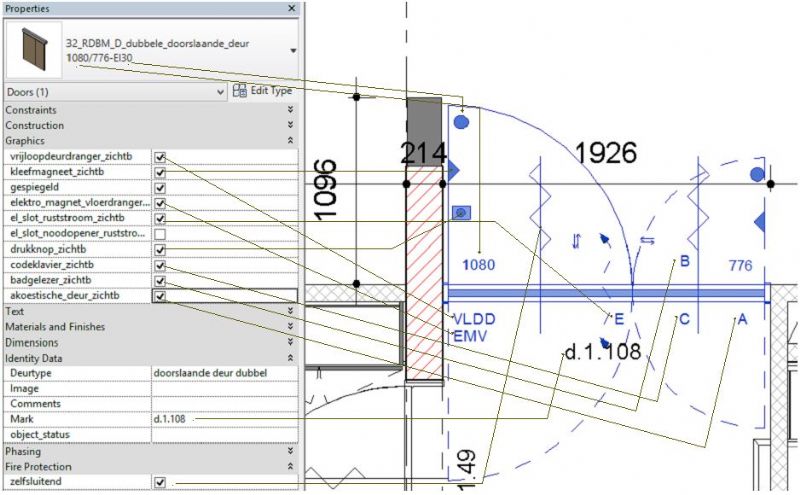Screen dimensions: 800x495
Task: Click blue square symbol inside hatched wall
Action: point(460,212)
